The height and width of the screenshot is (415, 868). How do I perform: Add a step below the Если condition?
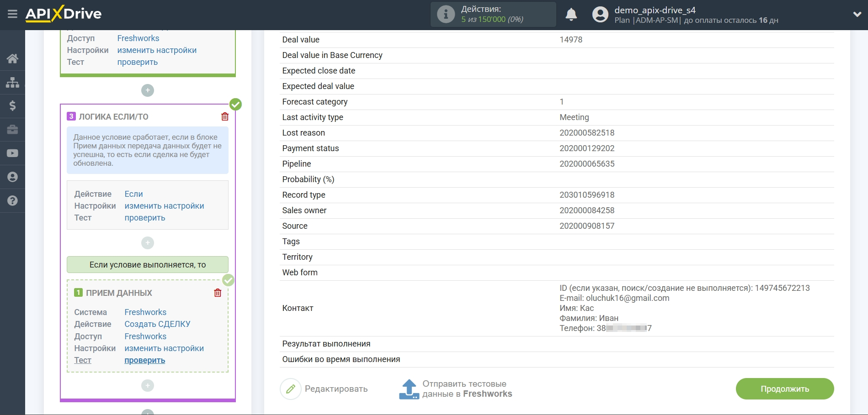[x=148, y=243]
